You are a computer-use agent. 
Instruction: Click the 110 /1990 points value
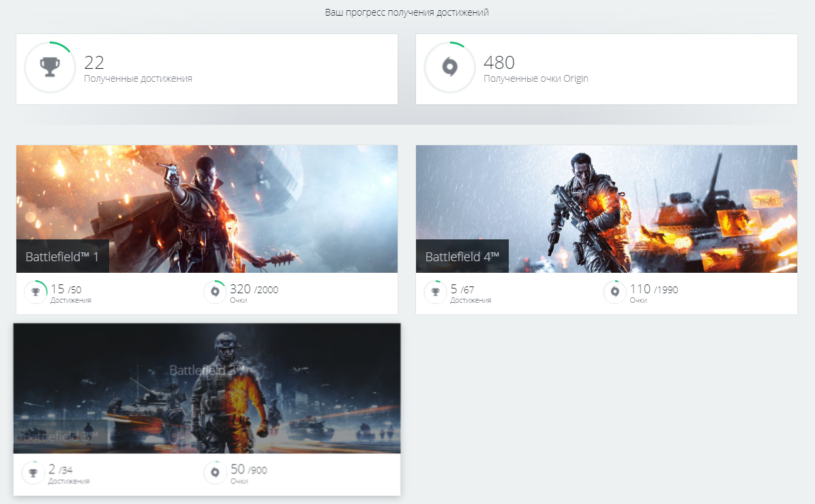[654, 289]
